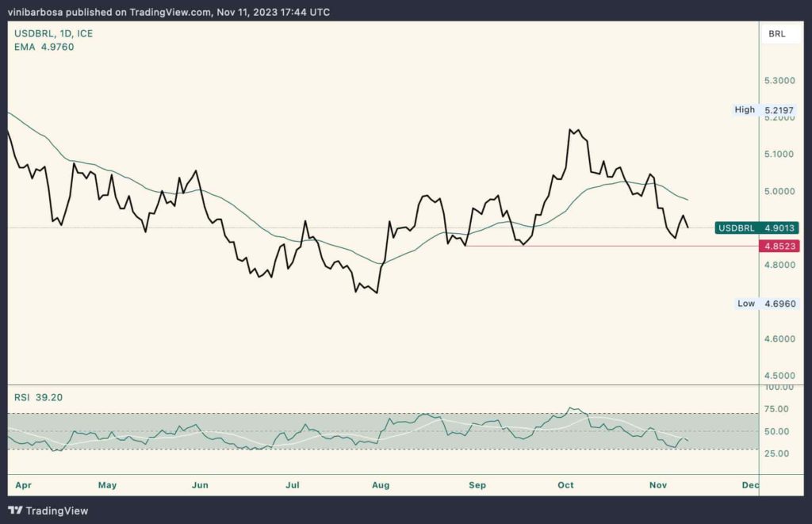812x524 pixels.
Task: Select Aug on the time axis
Action: click(381, 484)
